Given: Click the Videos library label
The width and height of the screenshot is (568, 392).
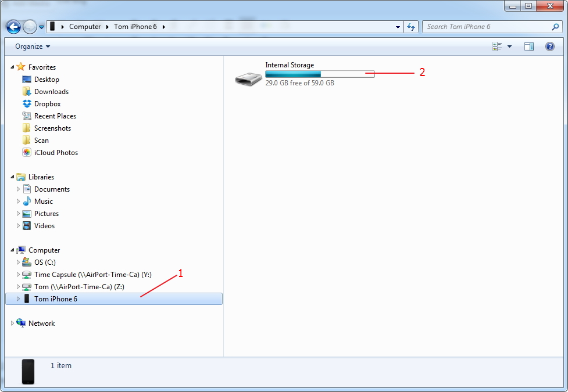Looking at the screenshot, I should pos(44,226).
